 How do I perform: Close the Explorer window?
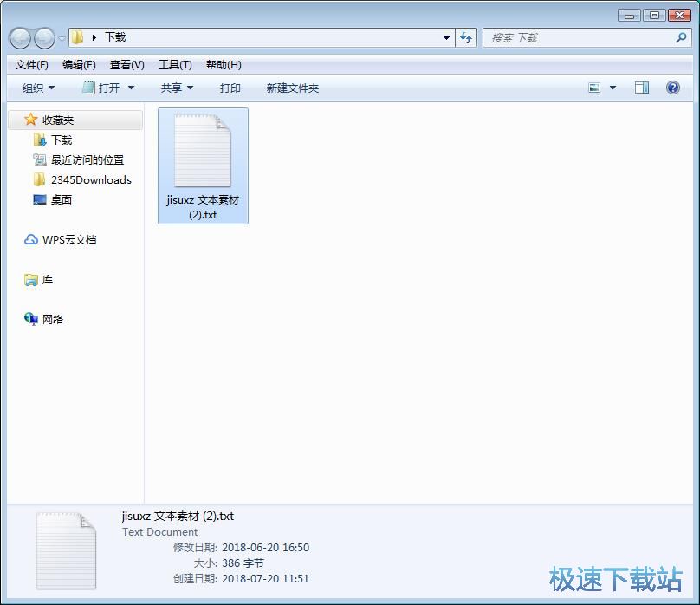point(679,16)
